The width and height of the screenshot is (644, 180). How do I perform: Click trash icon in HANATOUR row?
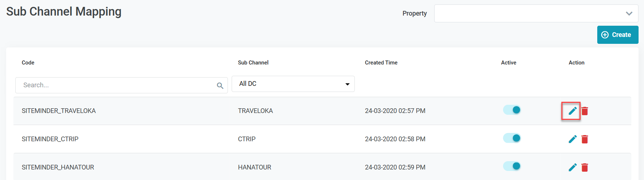585,167
